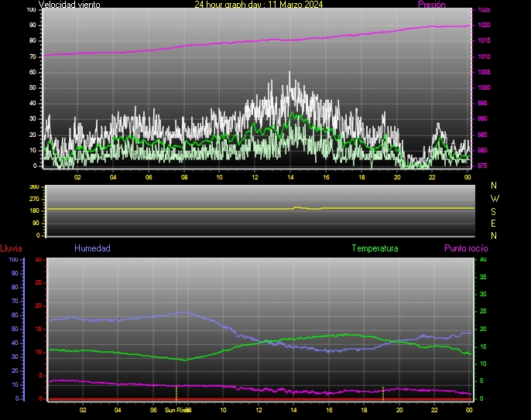
Task: Click the green temperature axis value "35"
Action: [x=483, y=277]
